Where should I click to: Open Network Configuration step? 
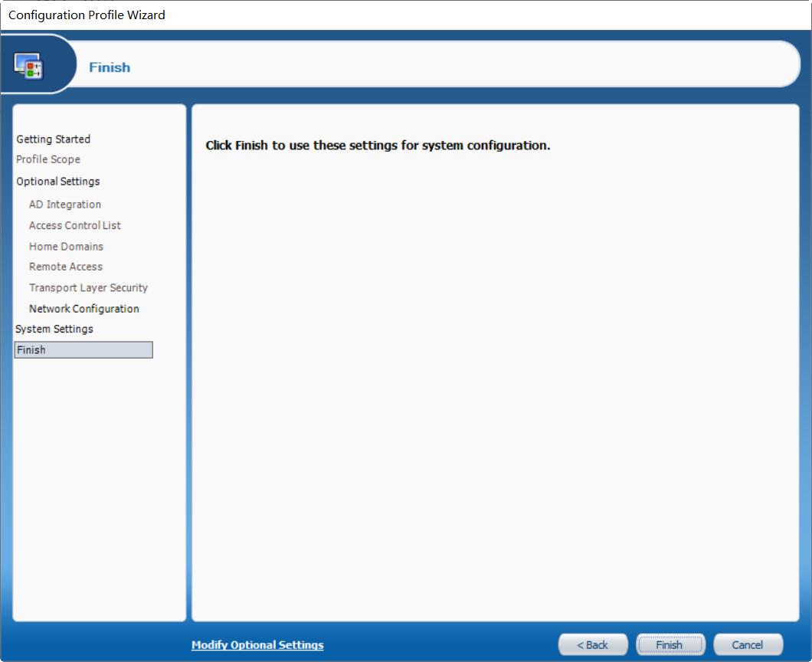pyautogui.click(x=84, y=309)
